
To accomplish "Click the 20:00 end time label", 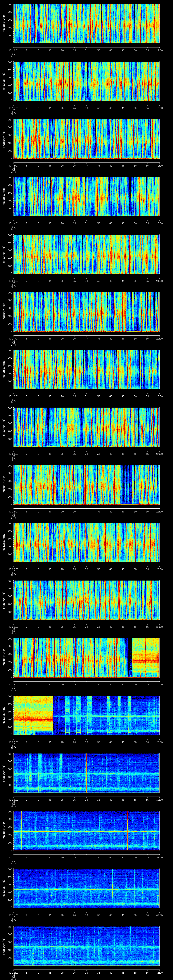I will point(160,223).
